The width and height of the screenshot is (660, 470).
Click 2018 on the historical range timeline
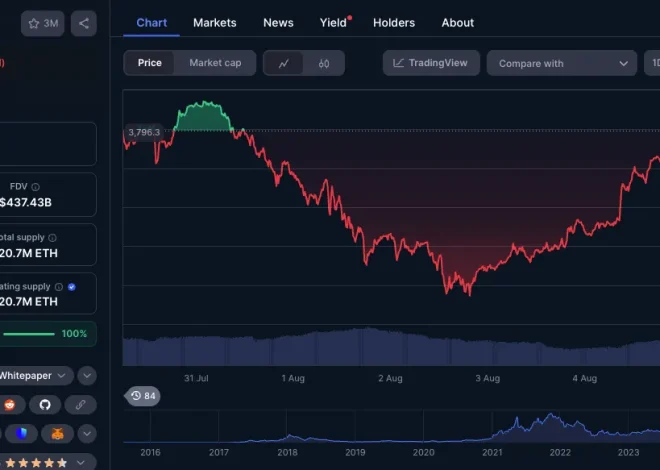pyautogui.click(x=287, y=452)
